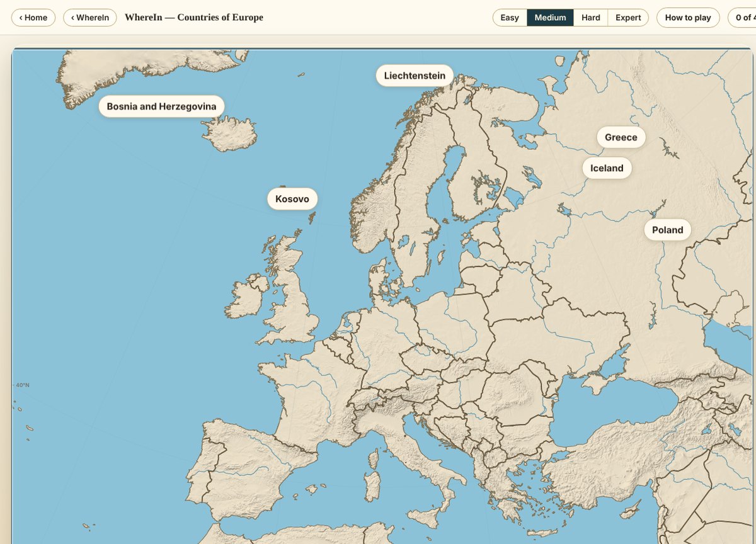Open the How to play instructions
The width and height of the screenshot is (756, 544).
click(688, 18)
